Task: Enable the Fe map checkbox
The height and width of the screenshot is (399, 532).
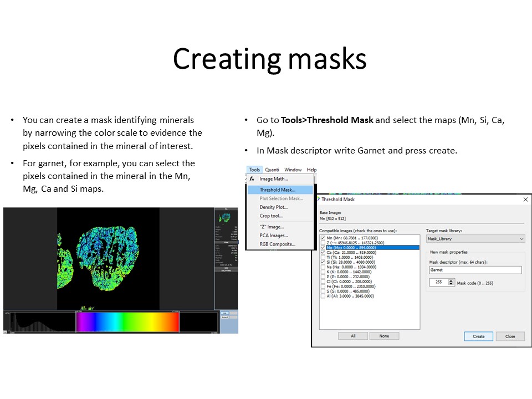Action: pos(323,287)
